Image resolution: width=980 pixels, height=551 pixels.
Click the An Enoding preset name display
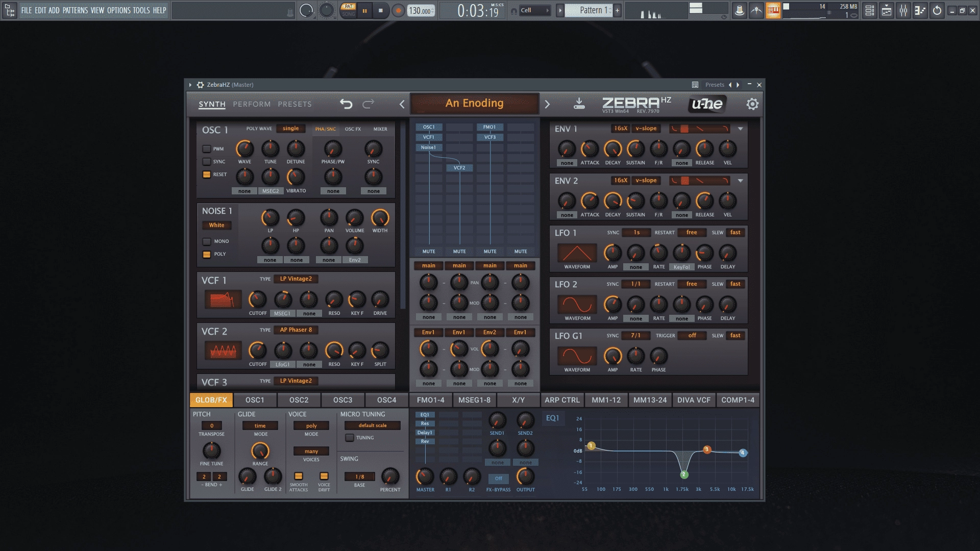[x=475, y=104]
